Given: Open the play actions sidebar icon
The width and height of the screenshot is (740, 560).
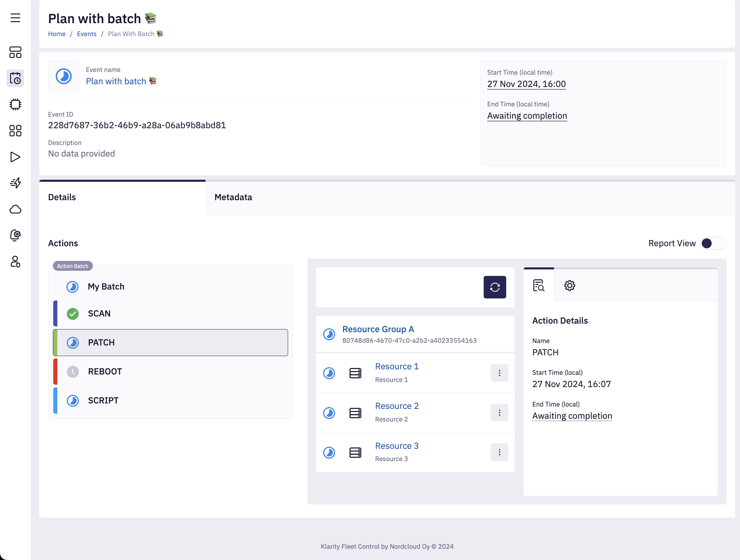Looking at the screenshot, I should [x=15, y=157].
